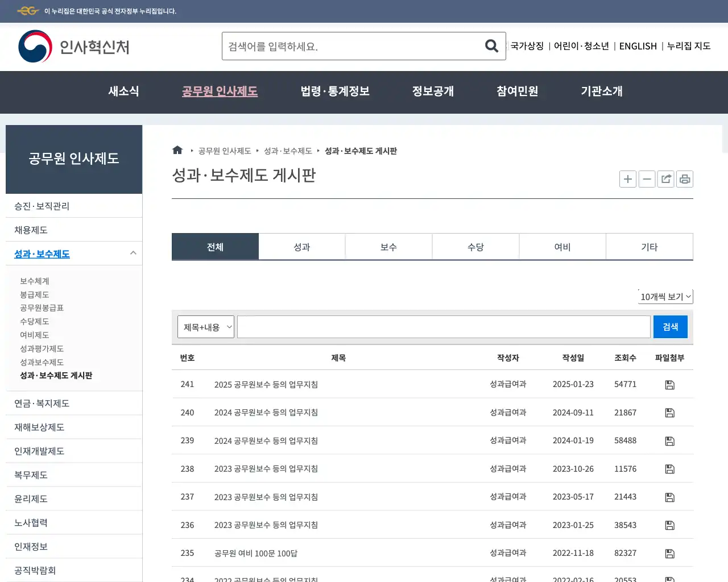Image resolution: width=728 pixels, height=582 pixels.
Task: Open the 봉급제도 submenu item
Action: tap(35, 294)
